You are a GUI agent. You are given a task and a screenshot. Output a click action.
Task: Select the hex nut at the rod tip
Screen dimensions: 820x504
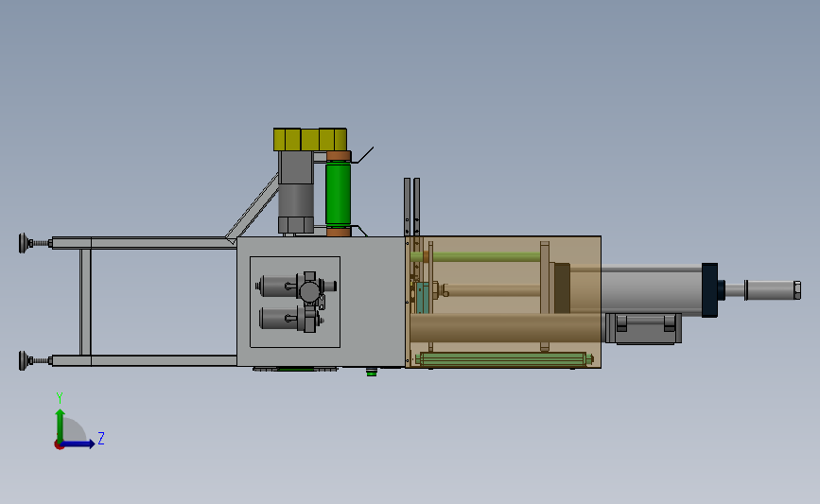click(x=797, y=290)
